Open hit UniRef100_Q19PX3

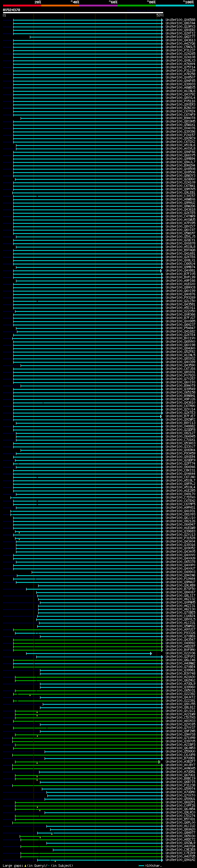click(180, 26)
